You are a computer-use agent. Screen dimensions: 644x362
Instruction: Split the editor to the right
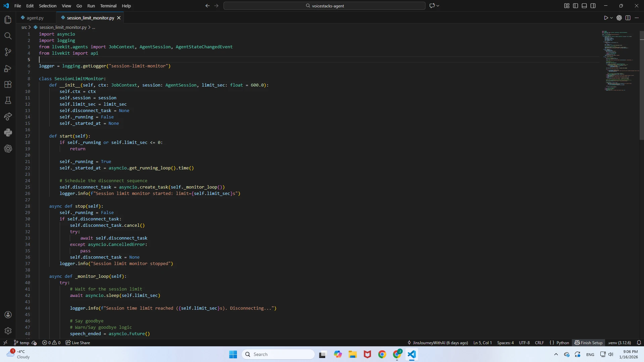pos(628,18)
